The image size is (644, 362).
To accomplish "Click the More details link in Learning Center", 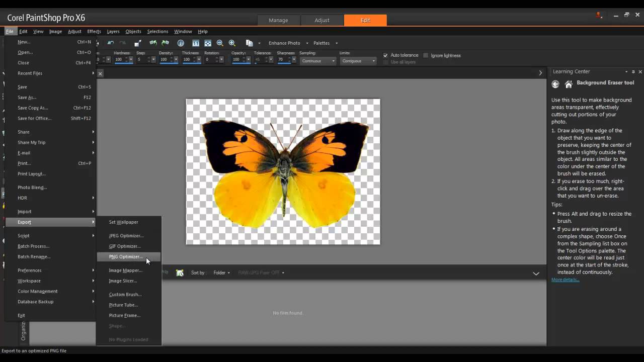I will pyautogui.click(x=565, y=279).
